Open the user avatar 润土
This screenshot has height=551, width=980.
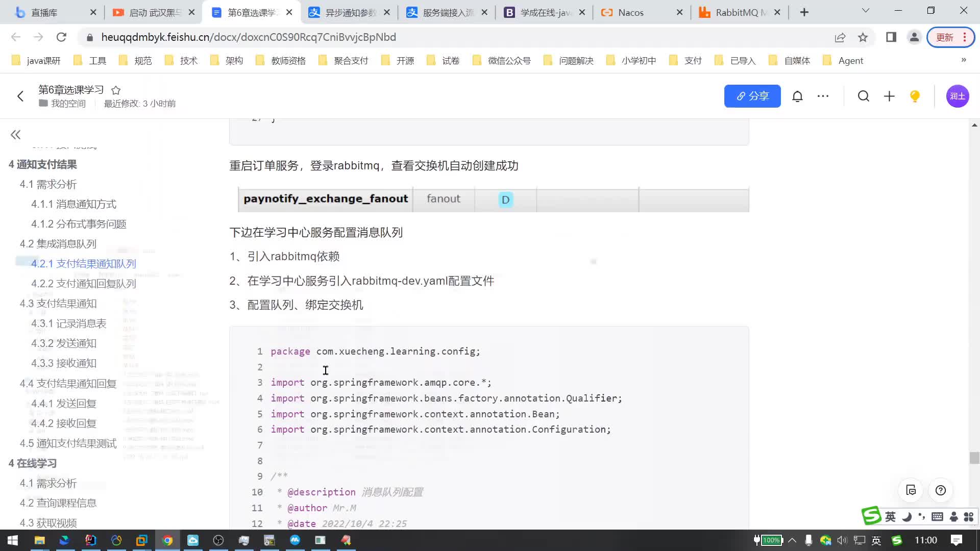click(958, 96)
